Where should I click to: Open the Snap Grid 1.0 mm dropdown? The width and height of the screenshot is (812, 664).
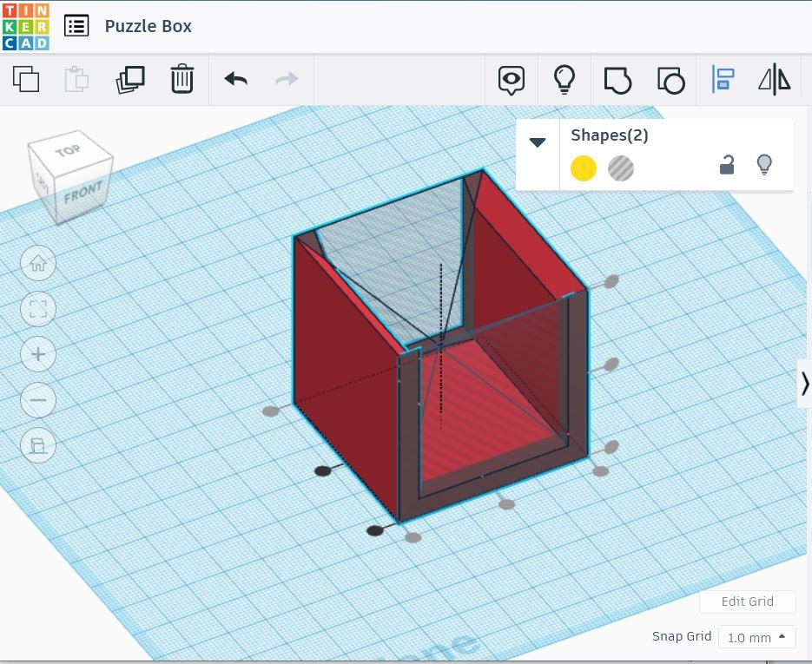coord(756,636)
